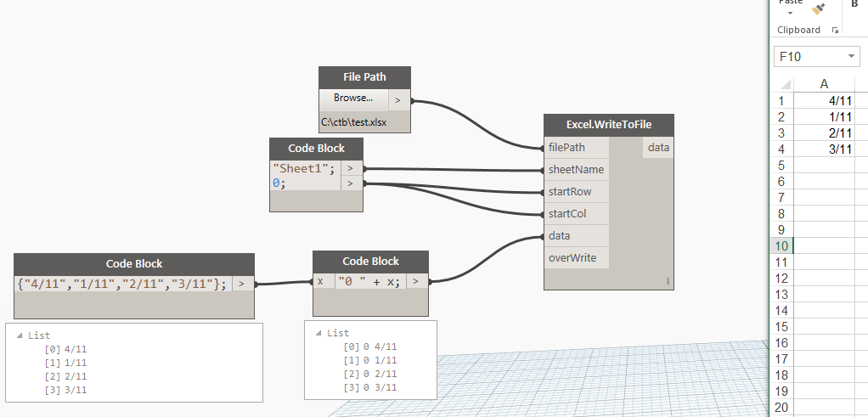Screen dimensions: 868x417
Task: Click output port of the "0 " + x block
Action: click(x=417, y=281)
